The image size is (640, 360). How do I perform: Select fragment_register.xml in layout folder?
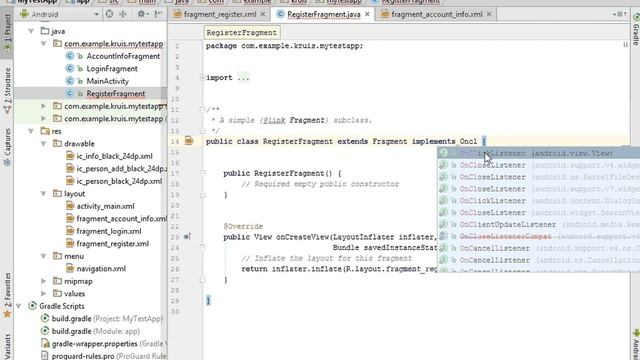113,244
